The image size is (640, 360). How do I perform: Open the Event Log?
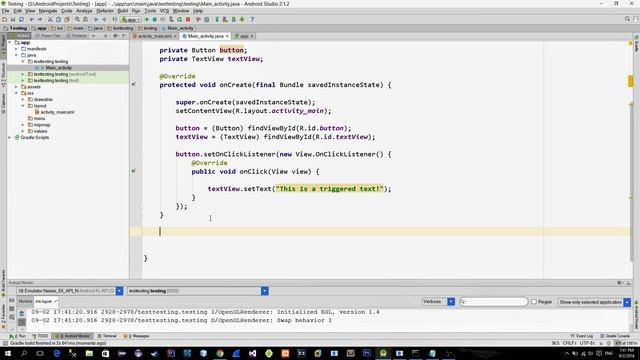tap(582, 336)
